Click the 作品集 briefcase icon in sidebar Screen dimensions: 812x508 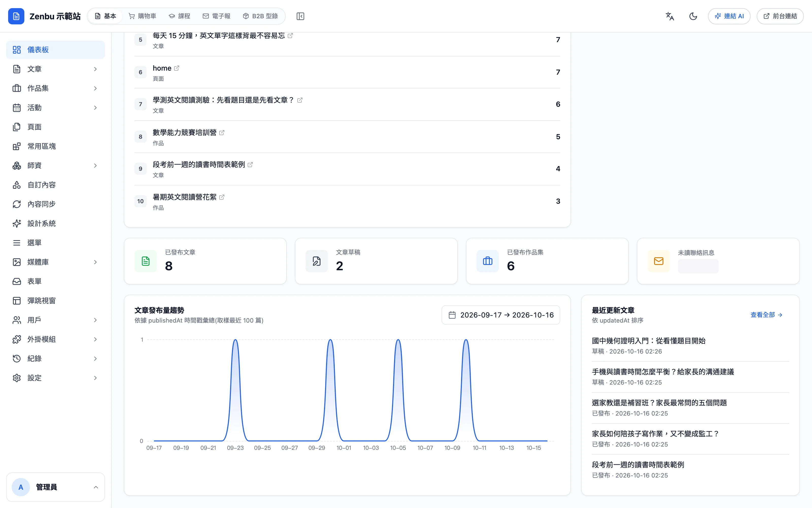pyautogui.click(x=16, y=88)
